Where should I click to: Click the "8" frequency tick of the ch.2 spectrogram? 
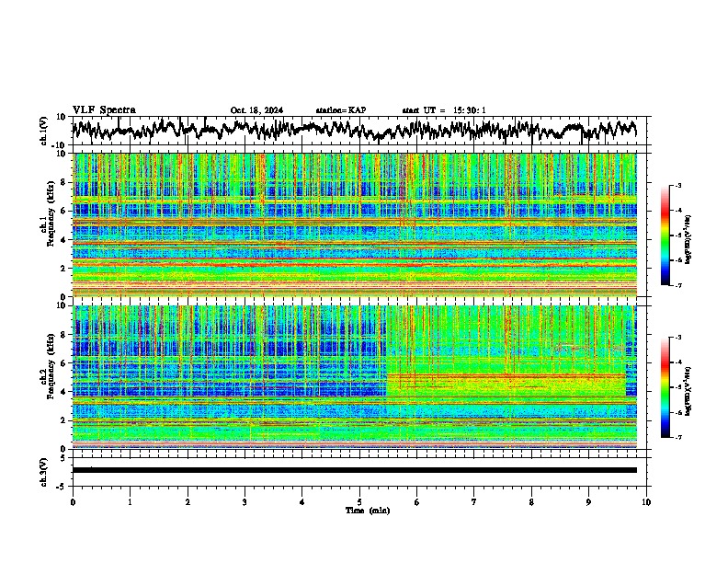(65, 335)
